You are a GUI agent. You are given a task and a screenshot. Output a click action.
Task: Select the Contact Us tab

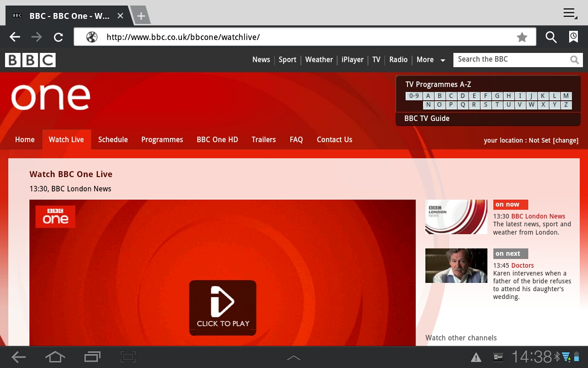point(334,140)
